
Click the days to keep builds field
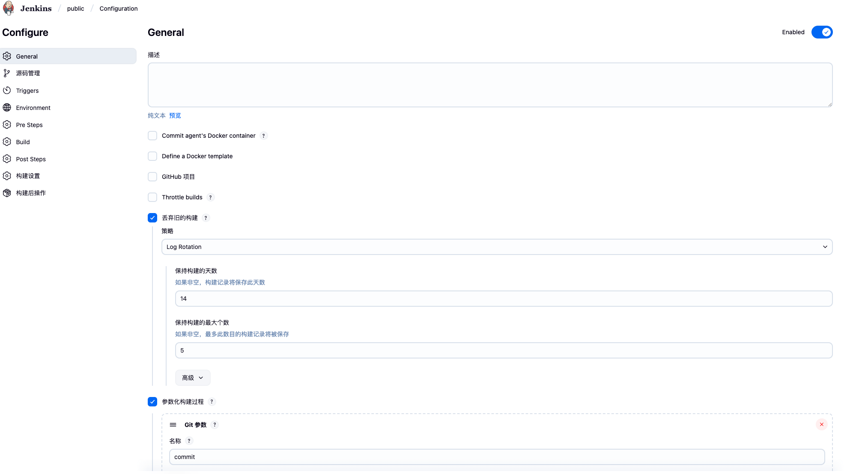pyautogui.click(x=504, y=299)
